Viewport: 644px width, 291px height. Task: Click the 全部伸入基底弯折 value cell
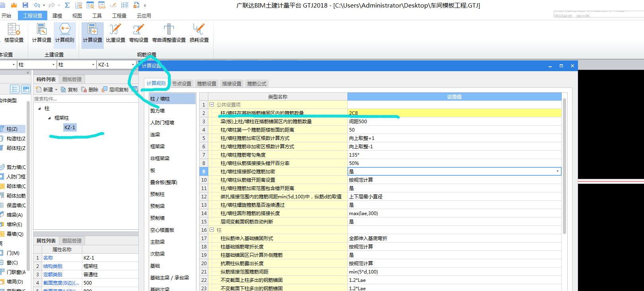click(454, 238)
